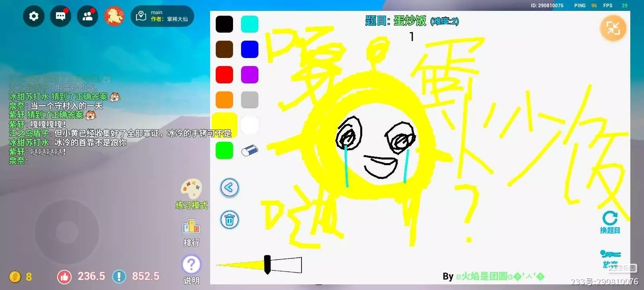Click the value 852.5
This screenshot has width=644, height=290.
coord(146,276)
